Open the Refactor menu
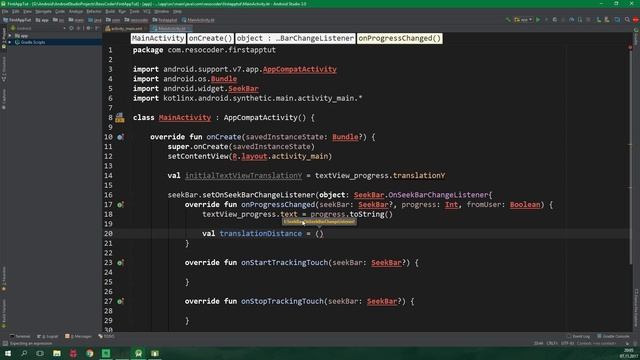 94,11
